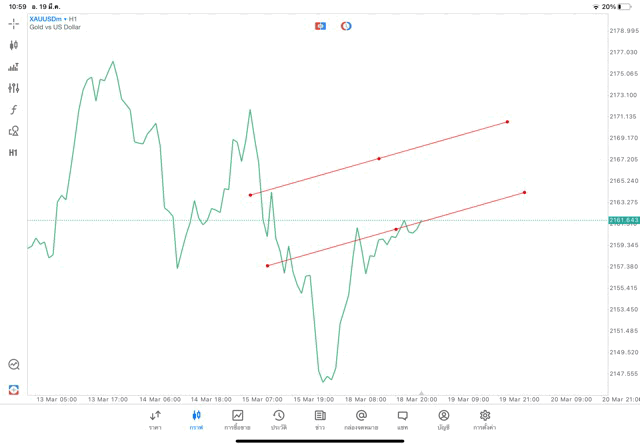
Task: Open the bar chart trading icon in the sidebar
Action: tap(13, 67)
